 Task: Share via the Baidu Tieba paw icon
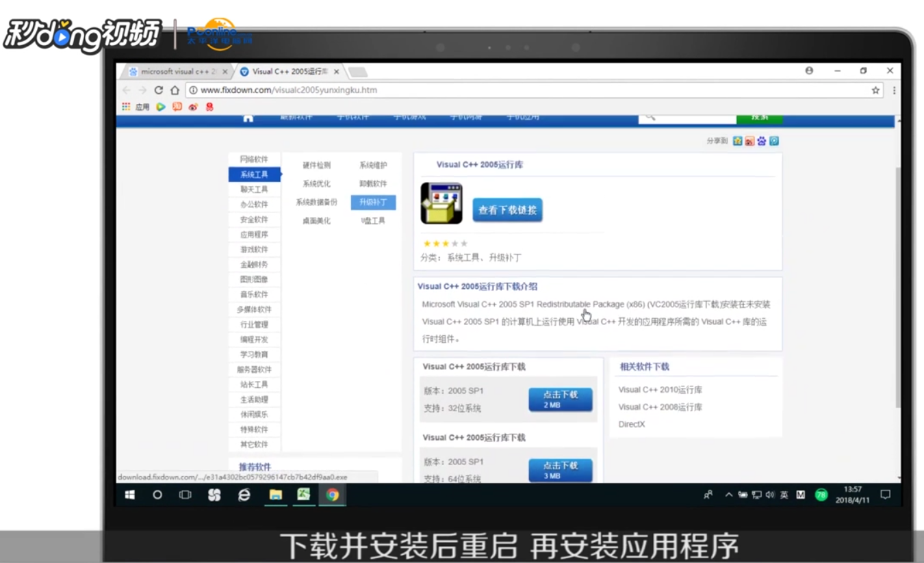762,140
